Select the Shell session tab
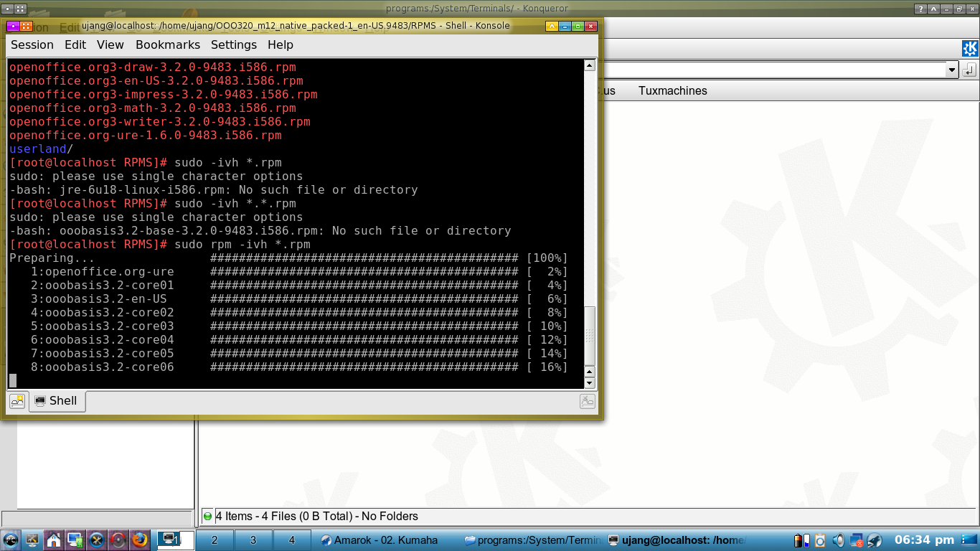The image size is (980, 551). click(x=57, y=401)
